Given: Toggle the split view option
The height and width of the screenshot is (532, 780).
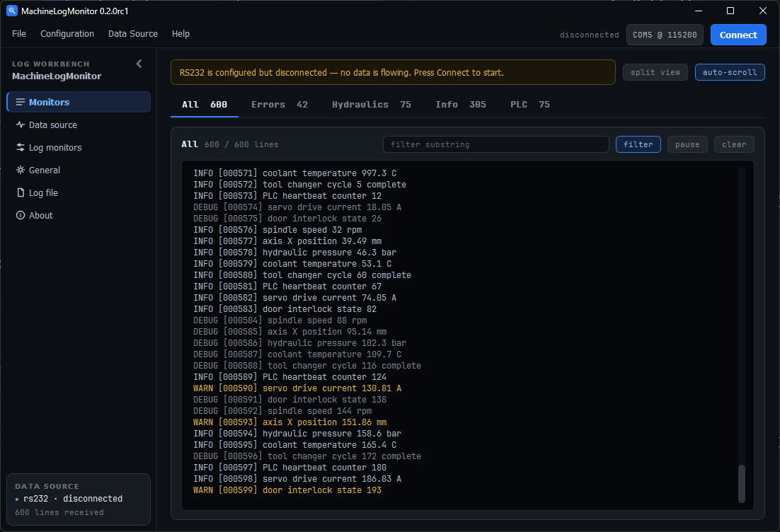Looking at the screenshot, I should (x=655, y=72).
